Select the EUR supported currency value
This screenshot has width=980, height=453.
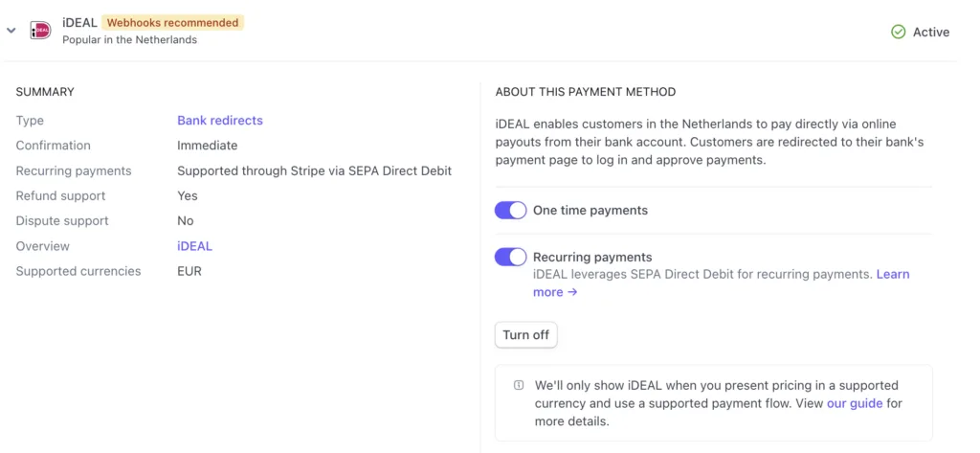(189, 271)
